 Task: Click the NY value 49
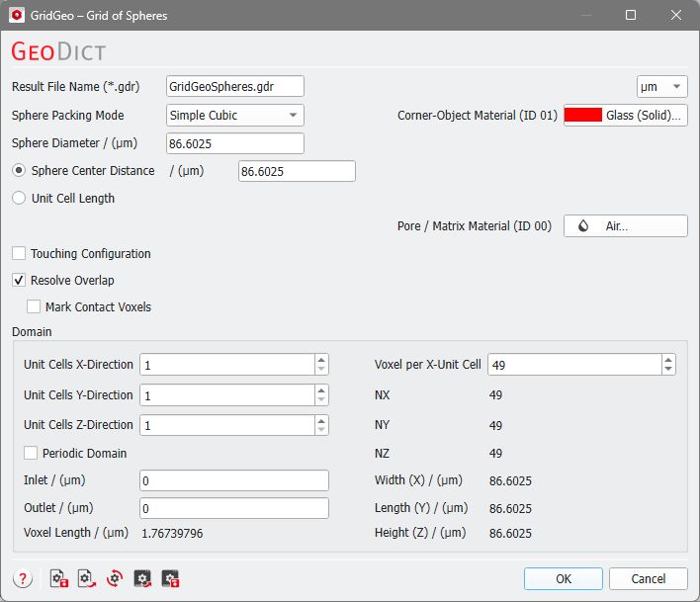[495, 425]
